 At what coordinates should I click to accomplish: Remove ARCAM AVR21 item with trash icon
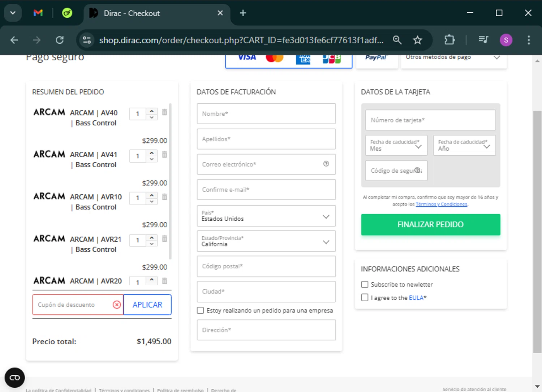164,239
